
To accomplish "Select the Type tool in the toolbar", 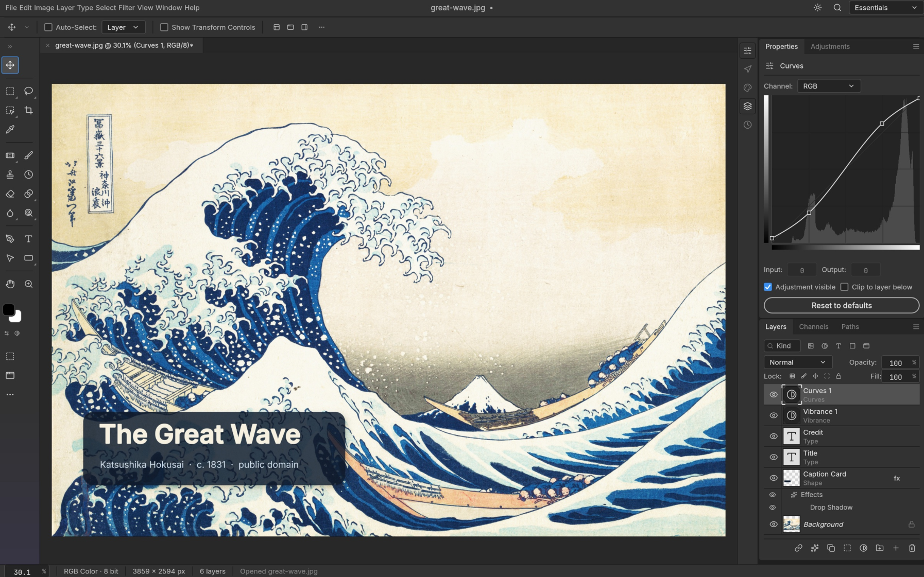I will tap(29, 239).
